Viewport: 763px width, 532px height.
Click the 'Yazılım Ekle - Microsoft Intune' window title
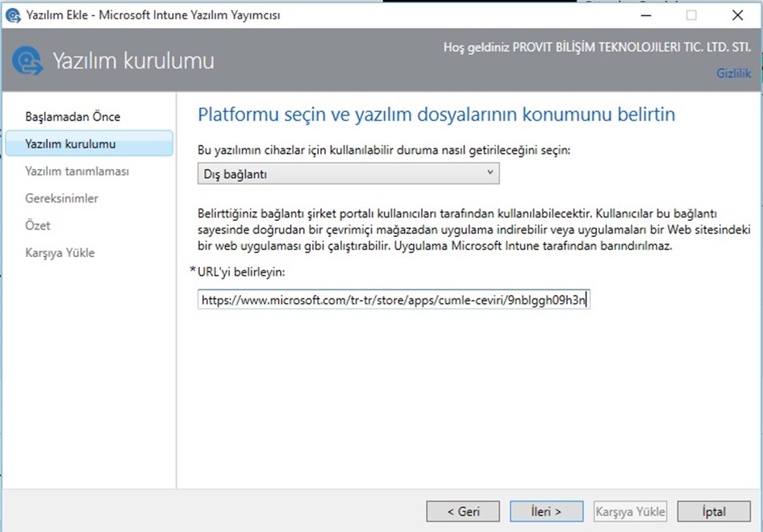153,15
